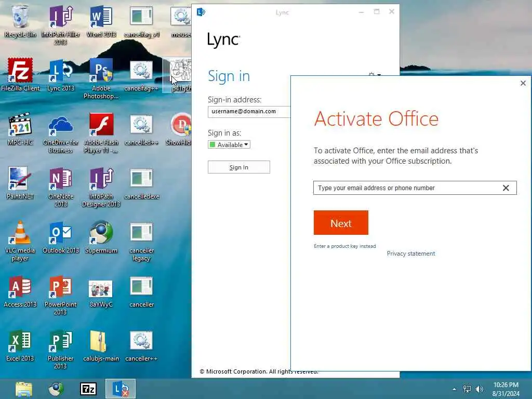Open FileZilla Client shortcut
The image size is (532, 399).
pos(20,75)
